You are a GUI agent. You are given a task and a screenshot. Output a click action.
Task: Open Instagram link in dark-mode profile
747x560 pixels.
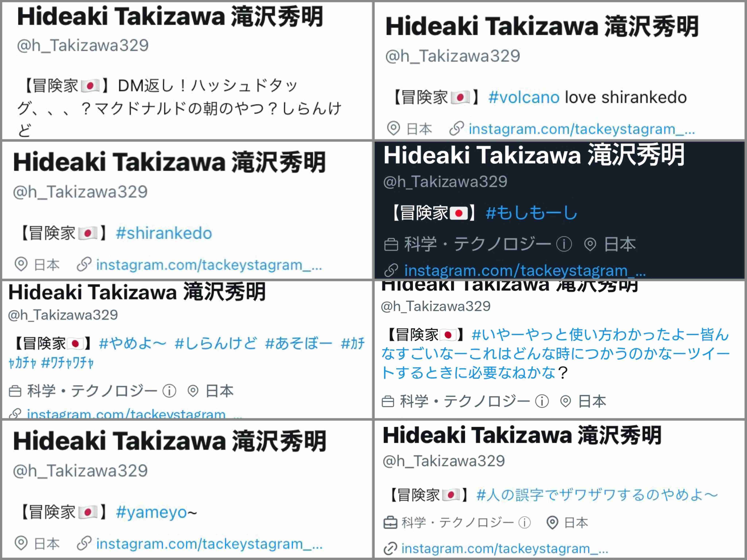tap(525, 270)
